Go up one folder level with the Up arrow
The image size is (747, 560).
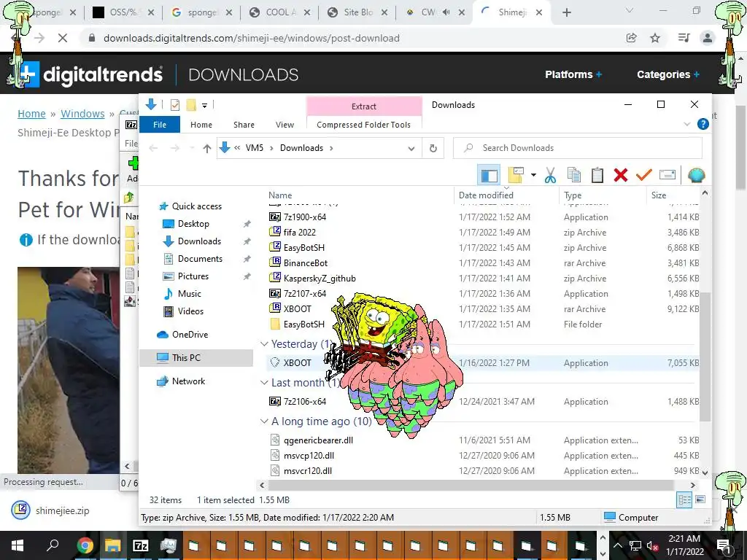(x=206, y=148)
